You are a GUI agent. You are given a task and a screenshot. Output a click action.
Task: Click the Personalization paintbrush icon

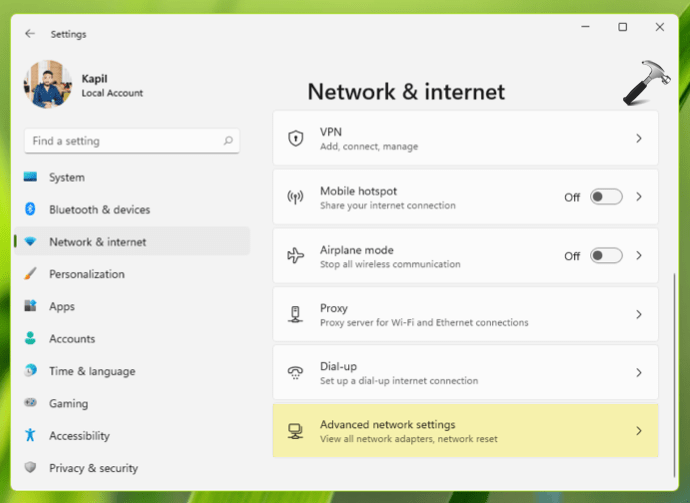pos(30,274)
